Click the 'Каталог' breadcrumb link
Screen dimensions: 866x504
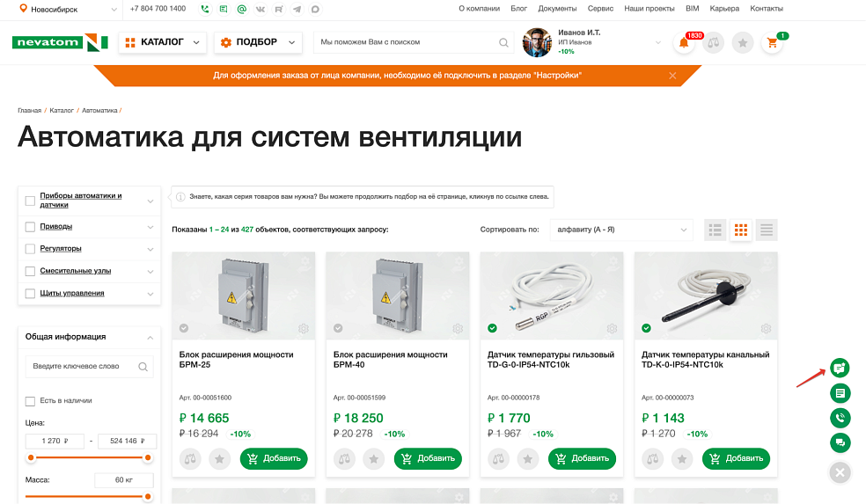[62, 111]
